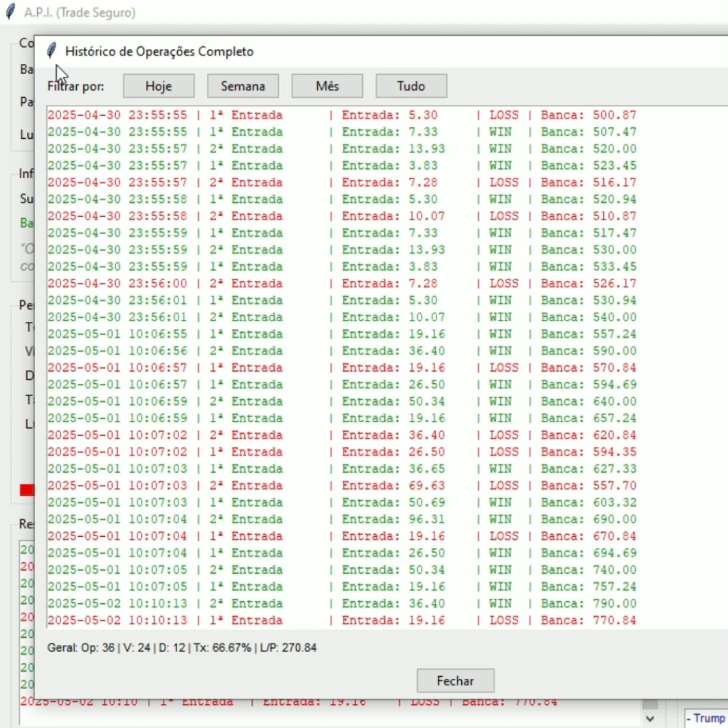The width and height of the screenshot is (728, 728).
Task: Filter the history by Hoje
Action: [159, 86]
